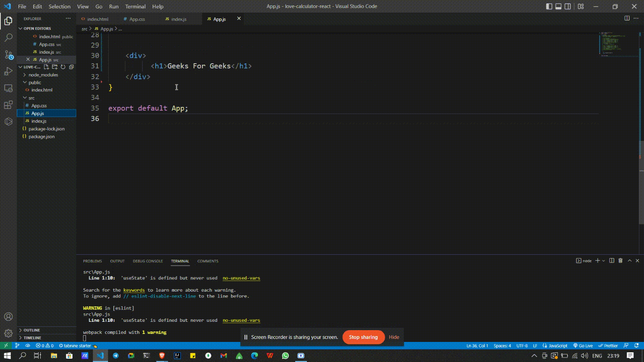Screen dimensions: 644x362
Task: Close the terminal panel
Action: point(637,261)
